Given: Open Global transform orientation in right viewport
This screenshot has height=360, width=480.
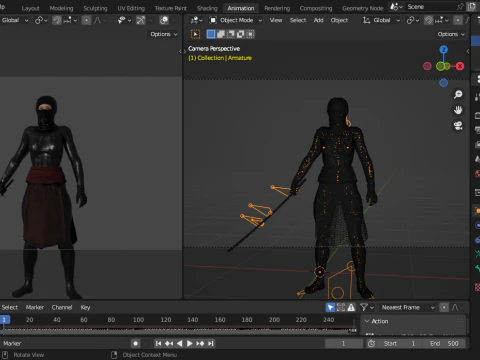Looking at the screenshot, I should [x=382, y=20].
